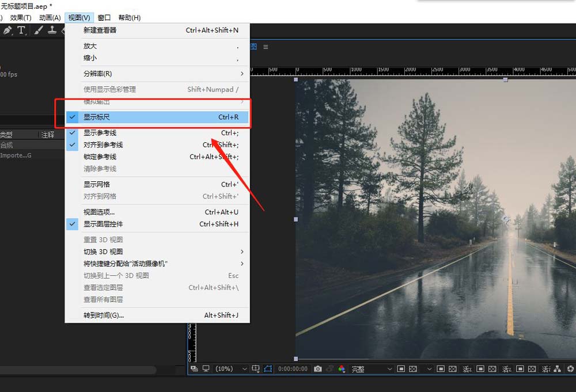Select the Pen tool
Image resolution: width=576 pixels, height=392 pixels.
[x=7, y=31]
